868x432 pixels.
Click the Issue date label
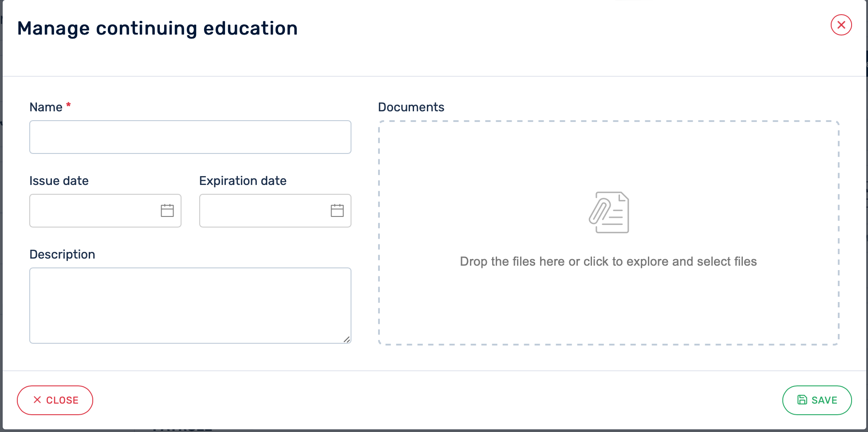click(x=59, y=181)
